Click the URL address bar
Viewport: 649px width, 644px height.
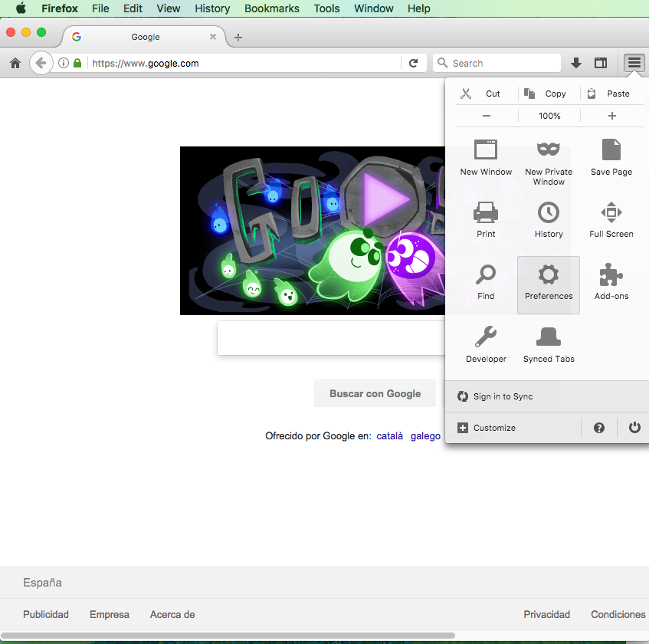pyautogui.click(x=244, y=63)
